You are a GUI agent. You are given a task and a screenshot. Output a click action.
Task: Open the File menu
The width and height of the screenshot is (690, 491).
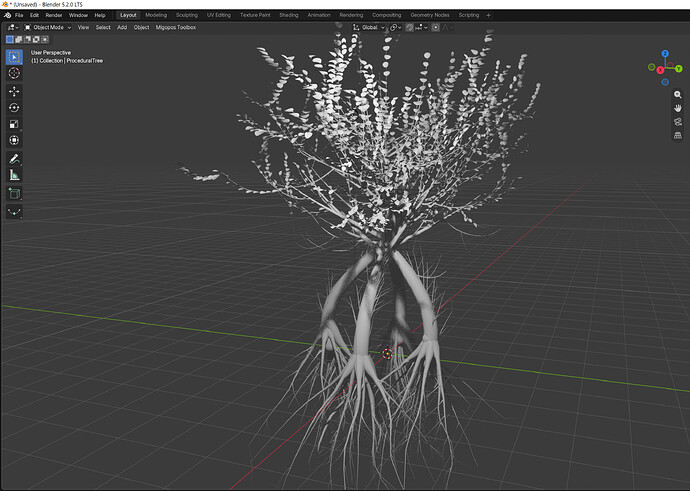pos(19,15)
